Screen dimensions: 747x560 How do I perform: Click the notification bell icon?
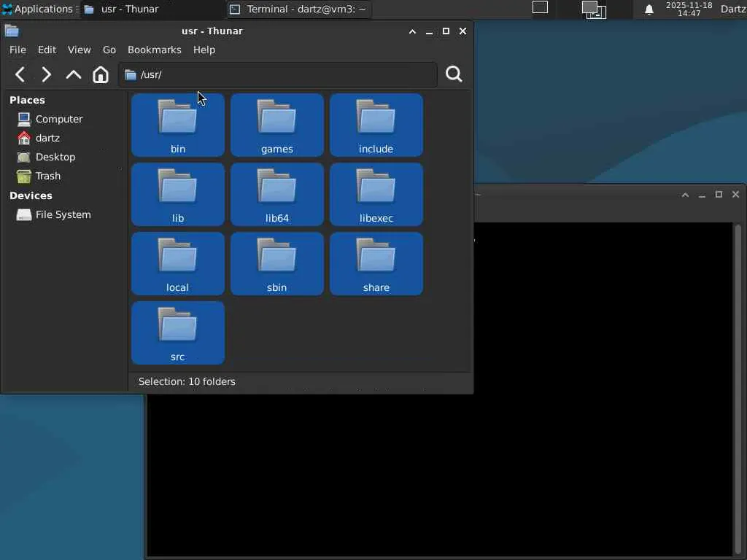[649, 9]
